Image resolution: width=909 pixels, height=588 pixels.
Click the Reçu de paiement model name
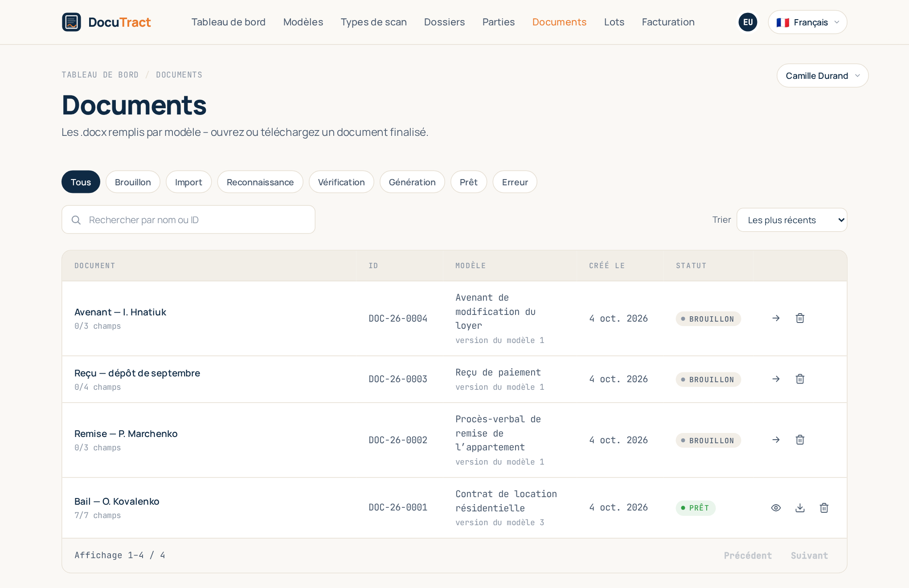click(x=498, y=372)
